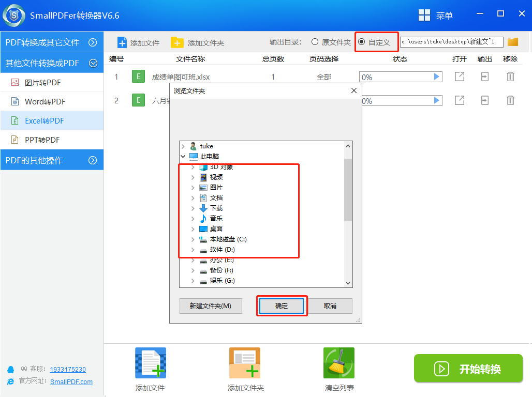
Task: Start the first file's conversion progress arrow
Action: (x=437, y=77)
